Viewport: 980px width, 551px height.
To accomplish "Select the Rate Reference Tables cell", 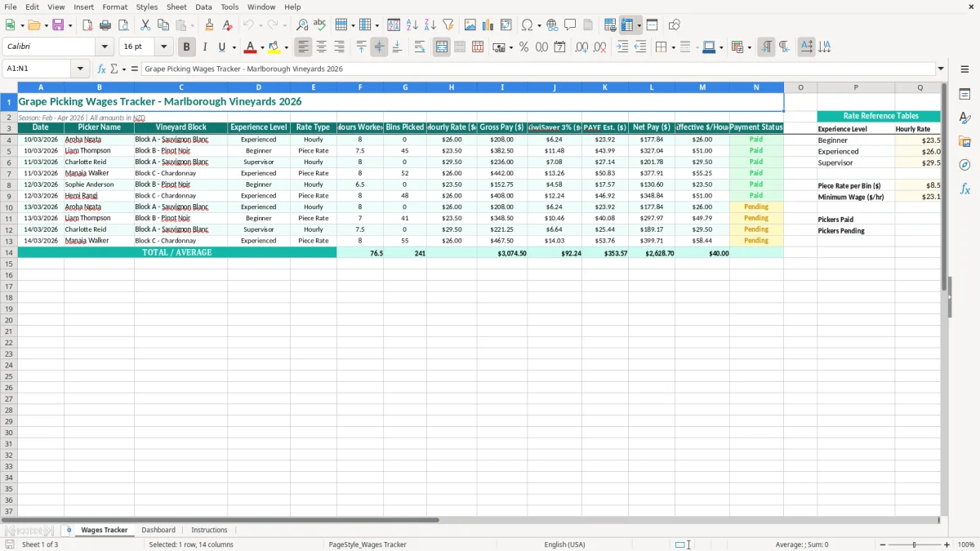I will click(879, 116).
